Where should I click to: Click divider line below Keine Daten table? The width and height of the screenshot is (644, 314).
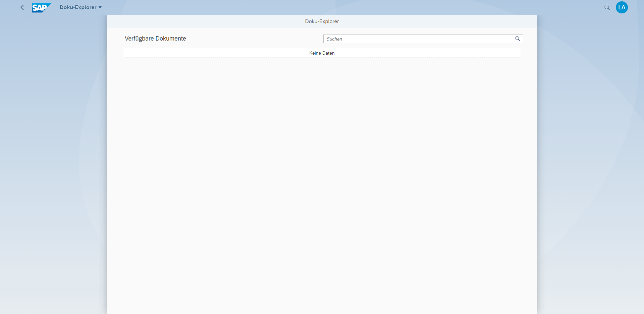322,66
